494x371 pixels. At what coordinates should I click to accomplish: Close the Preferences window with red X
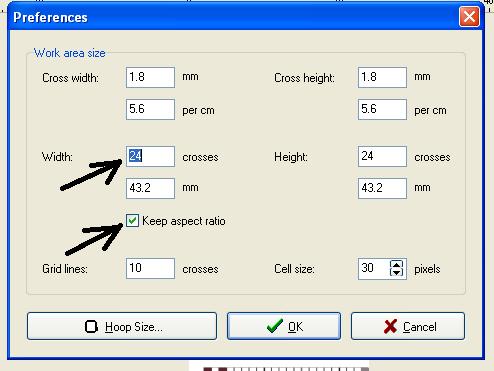469,16
